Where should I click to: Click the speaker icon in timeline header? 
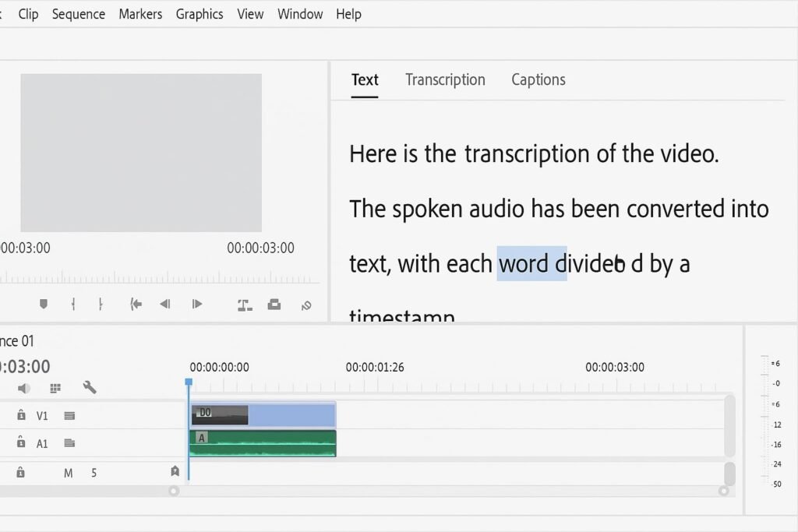[24, 388]
